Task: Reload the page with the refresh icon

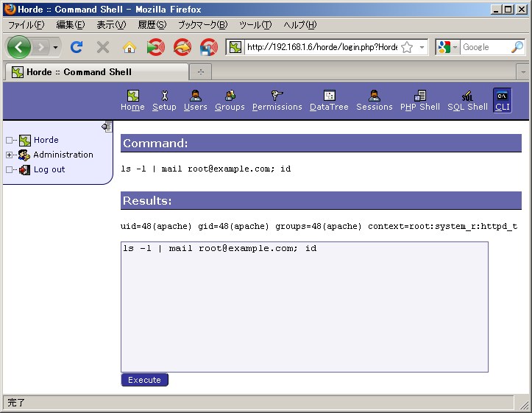Action: 76,47
